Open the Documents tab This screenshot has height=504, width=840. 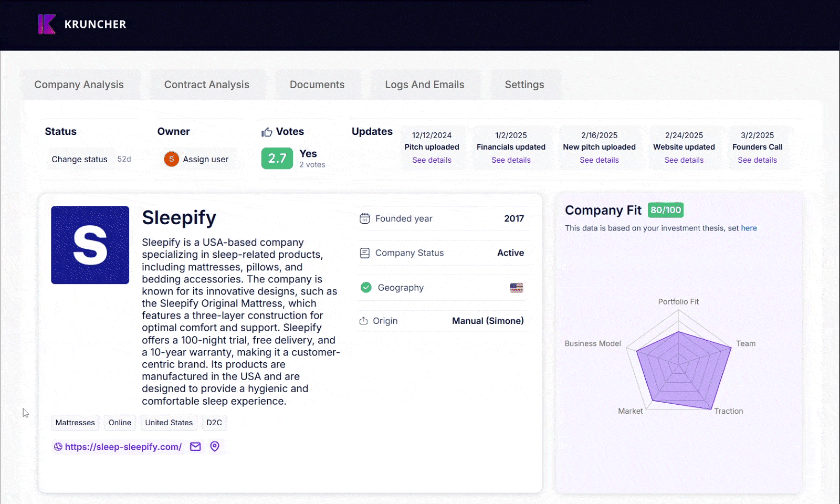tap(317, 85)
